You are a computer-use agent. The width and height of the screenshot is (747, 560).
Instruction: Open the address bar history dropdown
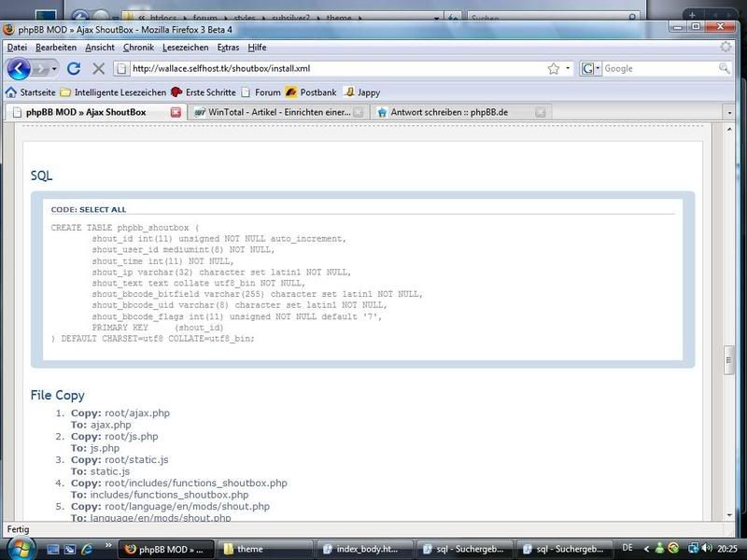coord(568,68)
